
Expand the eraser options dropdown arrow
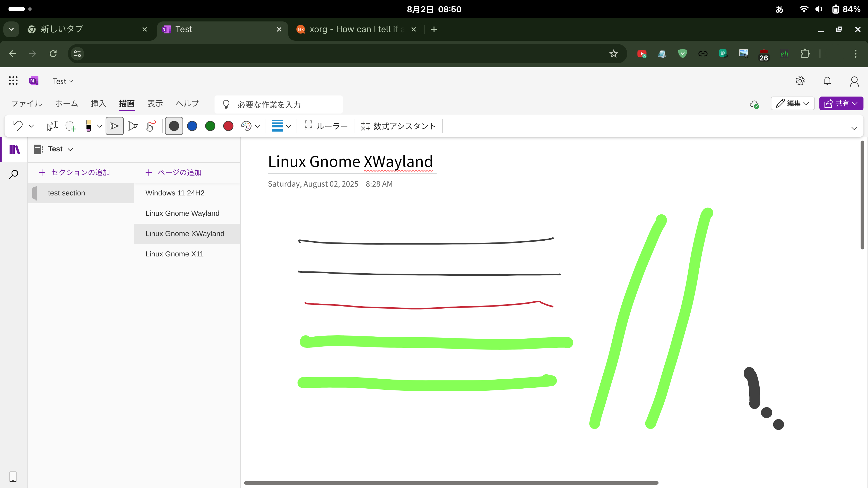100,126
